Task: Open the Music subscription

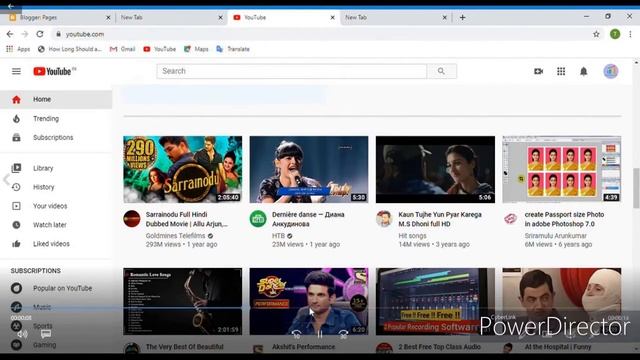Action: 56,307
